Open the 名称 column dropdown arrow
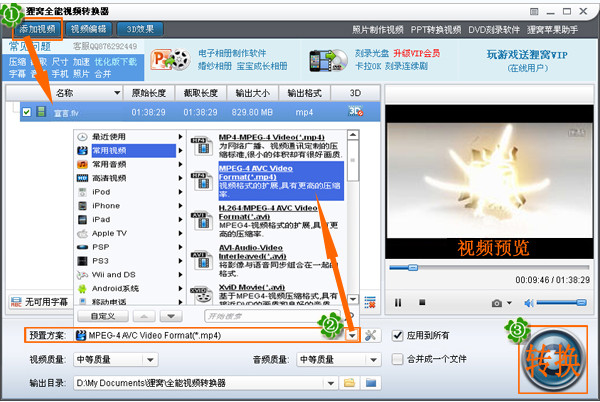The height and width of the screenshot is (402, 600). pos(117,93)
